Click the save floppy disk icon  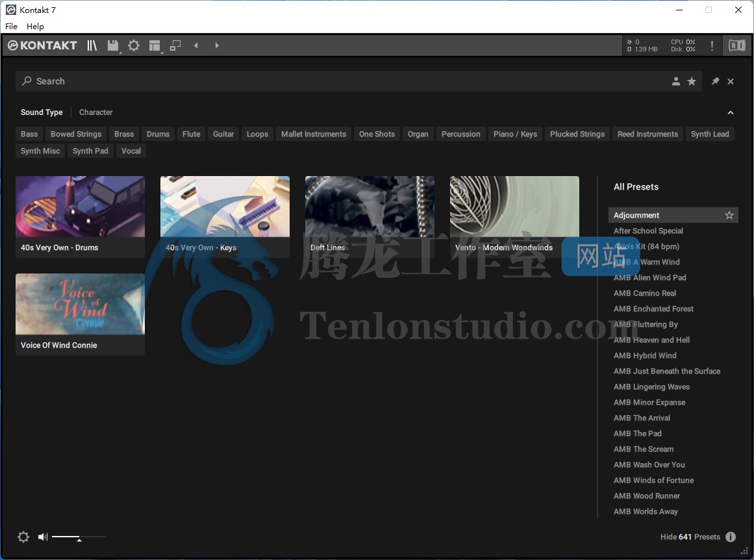click(113, 45)
